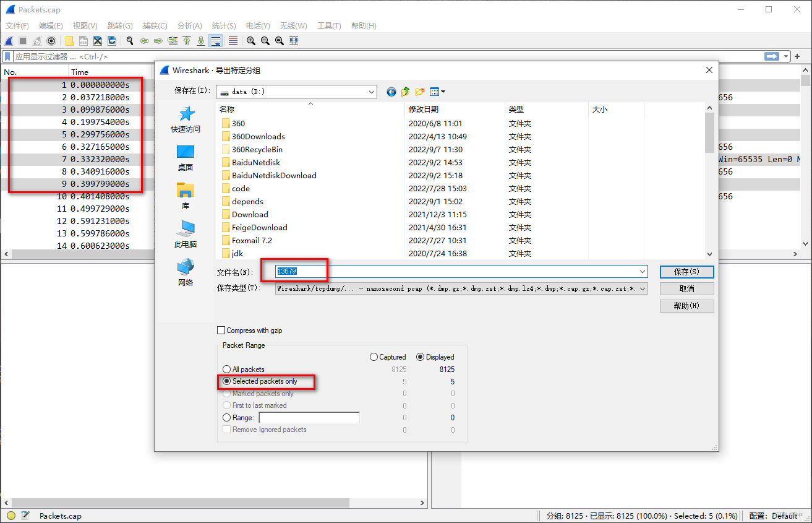
Task: Click the add filter expression plus button
Action: 798,56
